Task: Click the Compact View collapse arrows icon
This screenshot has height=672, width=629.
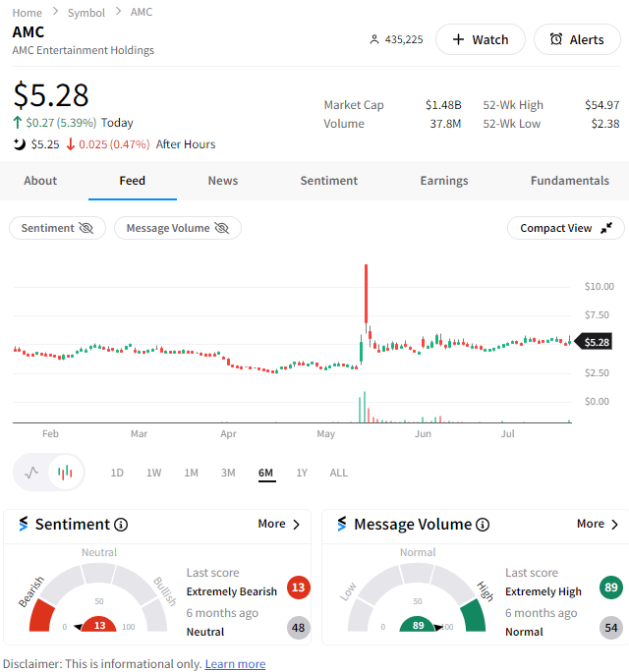Action: 606,228
